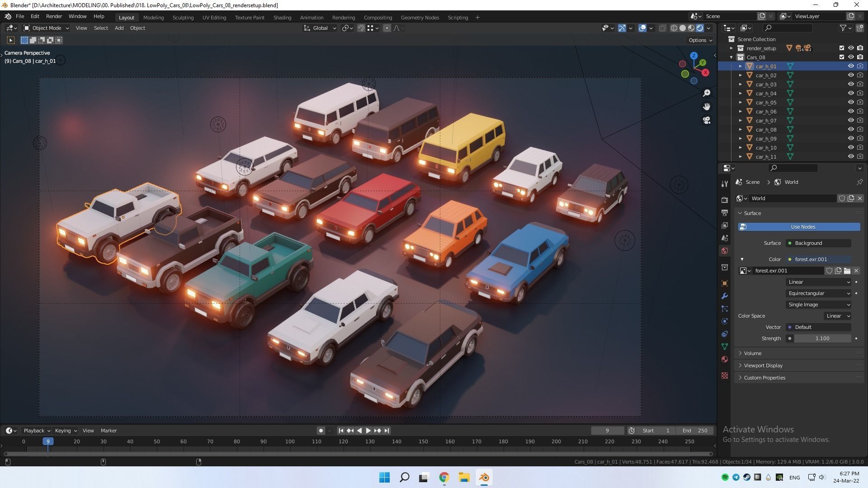Pin the properties editor context
Image resolution: width=868 pixels, height=488 pixels.
tap(859, 182)
